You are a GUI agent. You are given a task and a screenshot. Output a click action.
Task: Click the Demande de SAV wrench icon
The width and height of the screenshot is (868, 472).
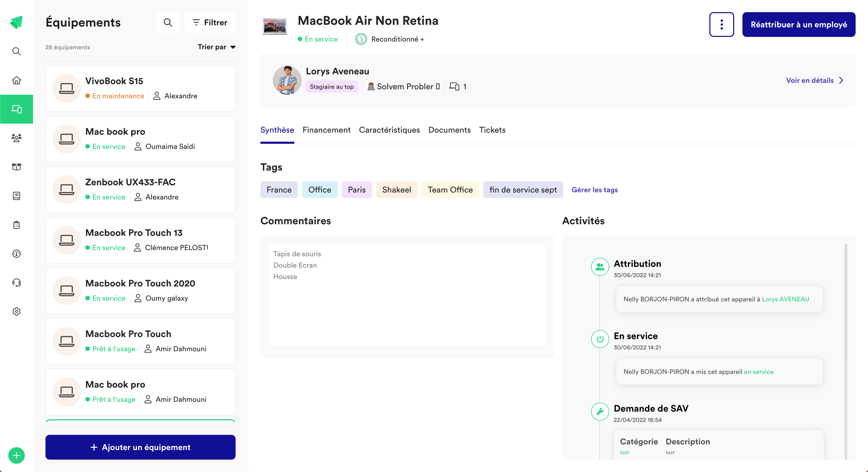[x=600, y=411]
